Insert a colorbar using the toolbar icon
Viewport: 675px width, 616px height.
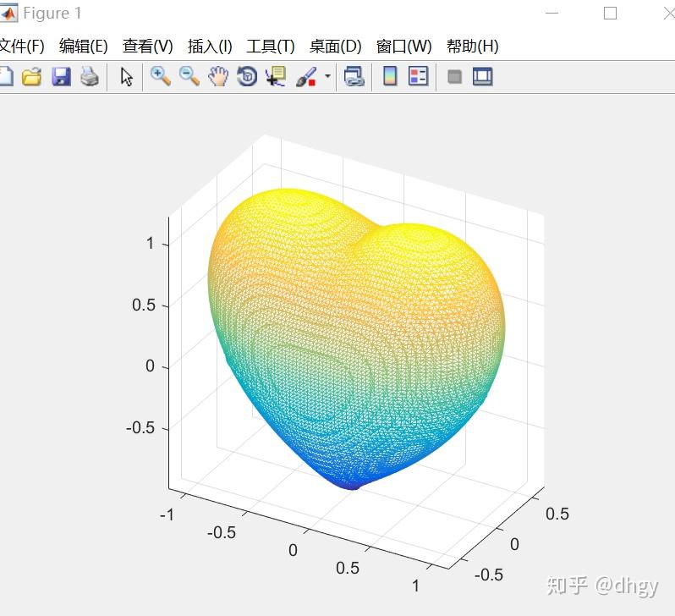pyautogui.click(x=390, y=77)
